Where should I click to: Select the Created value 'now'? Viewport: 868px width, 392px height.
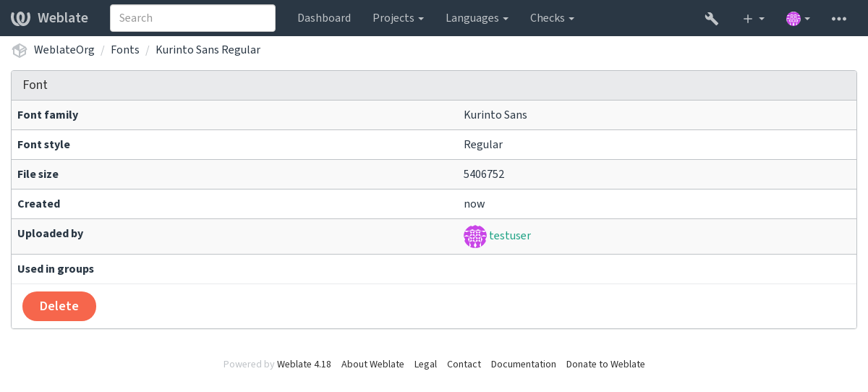click(475, 204)
